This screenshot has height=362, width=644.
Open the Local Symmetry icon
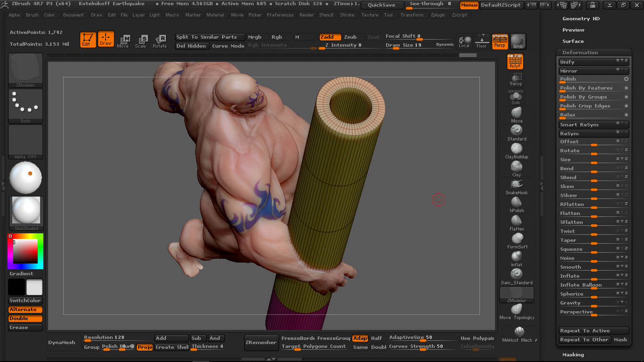coord(464,41)
